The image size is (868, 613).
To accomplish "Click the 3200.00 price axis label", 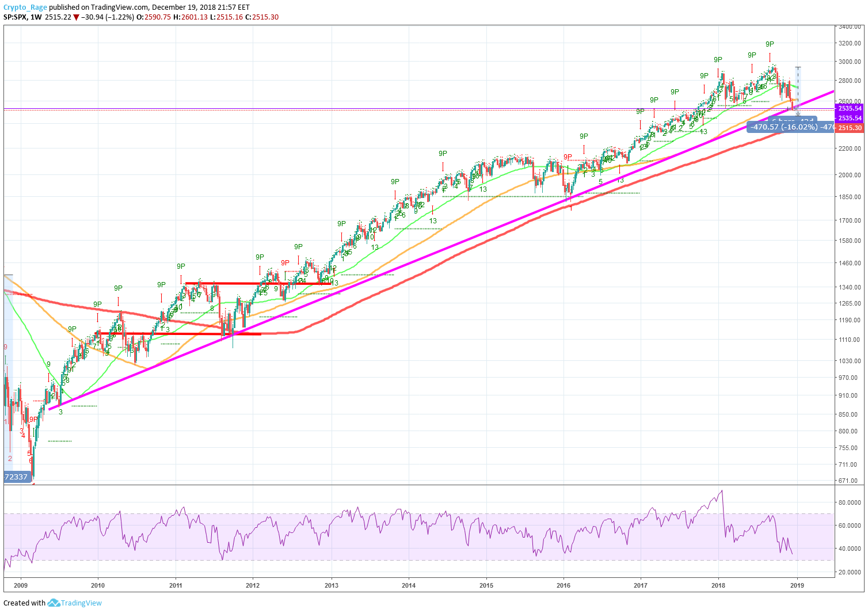I will [850, 43].
